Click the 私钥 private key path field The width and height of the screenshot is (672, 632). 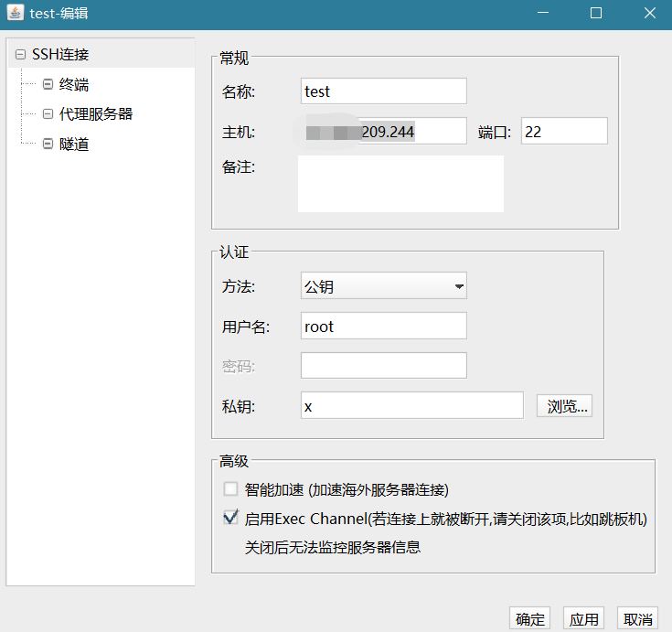[x=411, y=405]
